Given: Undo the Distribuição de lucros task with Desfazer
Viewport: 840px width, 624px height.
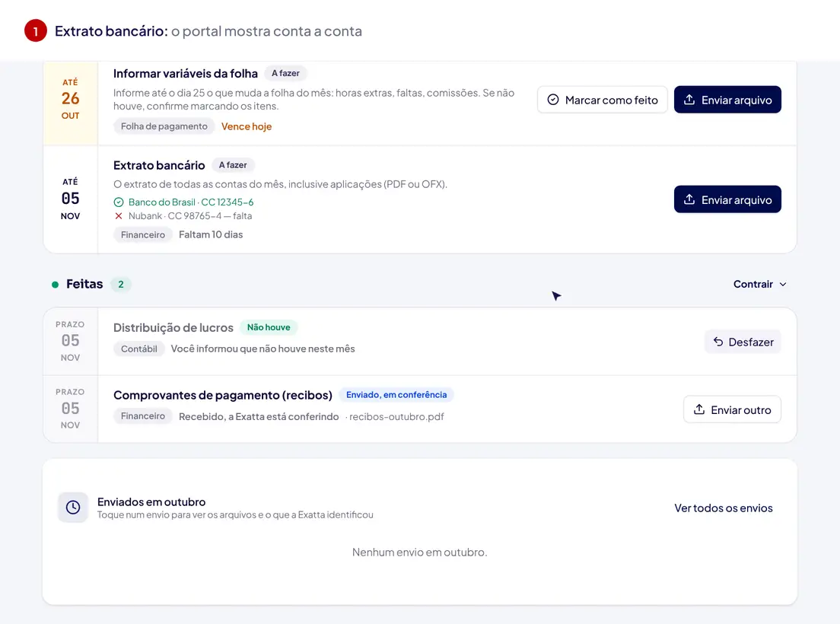Looking at the screenshot, I should pos(743,342).
